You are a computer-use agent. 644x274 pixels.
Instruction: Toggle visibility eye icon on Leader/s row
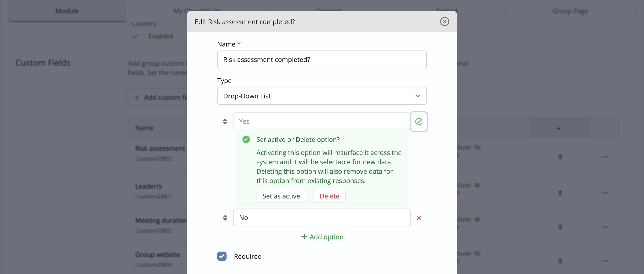coord(477,185)
